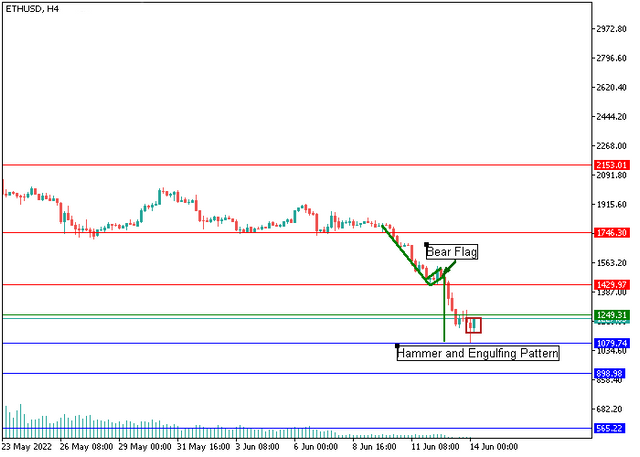
Task: Click the 2972.80 price scale label
Action: pyautogui.click(x=611, y=29)
